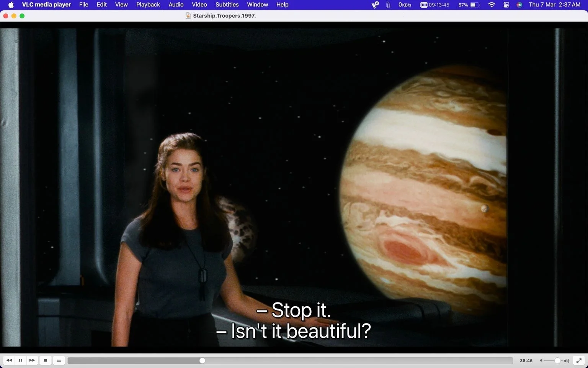The image size is (588, 368).
Task: Open the battery status at 57%
Action: click(469, 5)
